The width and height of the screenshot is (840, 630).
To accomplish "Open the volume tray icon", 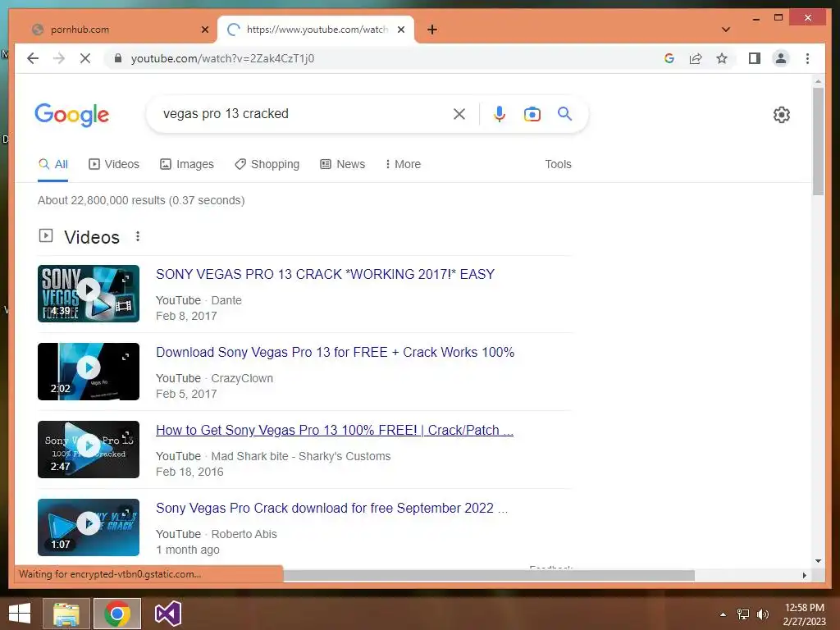I will point(763,614).
